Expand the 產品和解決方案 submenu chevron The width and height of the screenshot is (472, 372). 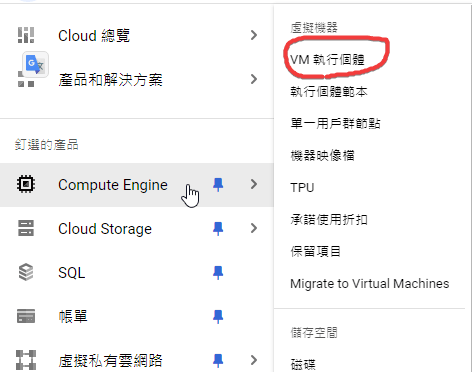pyautogui.click(x=254, y=79)
